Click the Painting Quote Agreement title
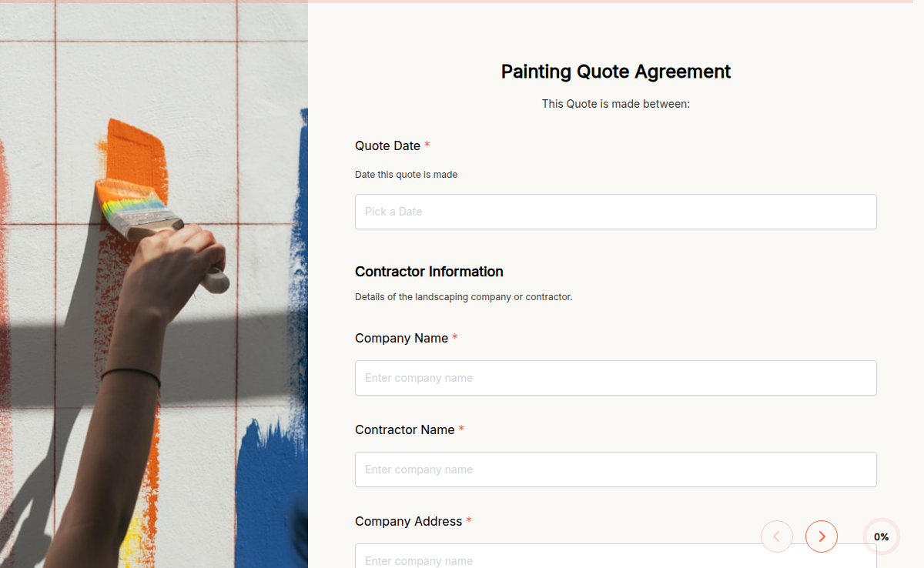Screen dimensions: 924x568 pyautogui.click(x=615, y=72)
